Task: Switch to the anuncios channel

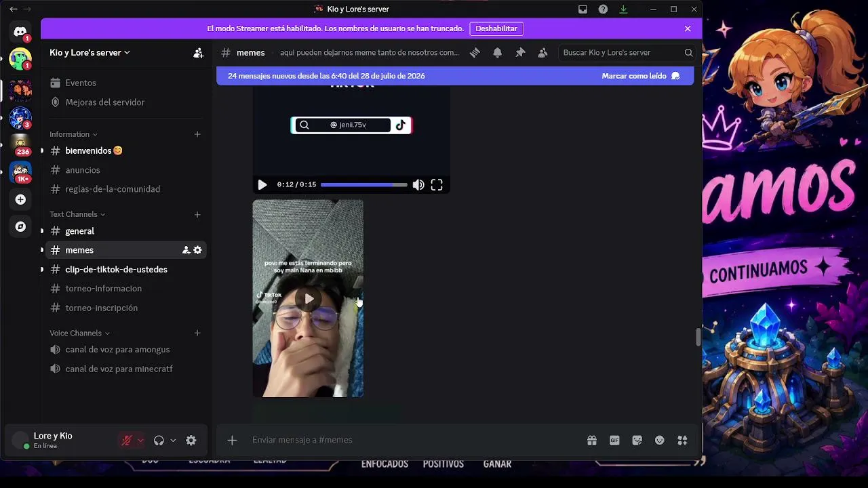Action: [x=126, y=170]
